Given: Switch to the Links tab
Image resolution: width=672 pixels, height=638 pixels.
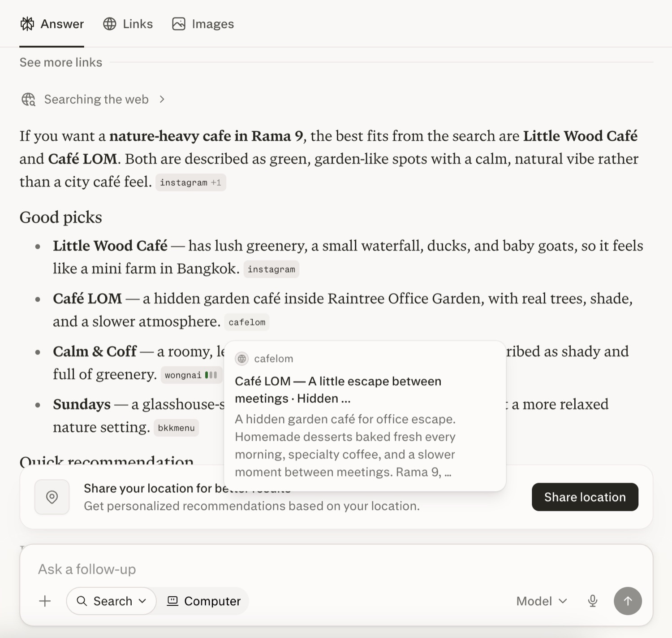Looking at the screenshot, I should tap(128, 24).
